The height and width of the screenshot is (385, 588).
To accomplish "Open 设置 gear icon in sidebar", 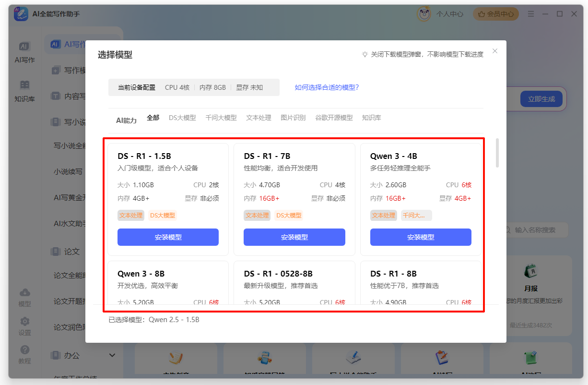I will (x=24, y=321).
